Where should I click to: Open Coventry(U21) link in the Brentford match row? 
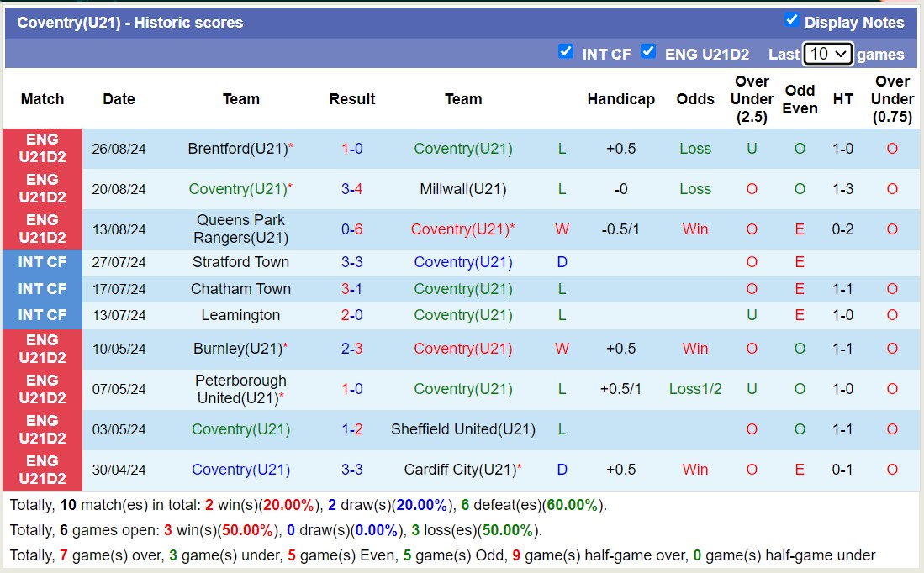(x=463, y=149)
